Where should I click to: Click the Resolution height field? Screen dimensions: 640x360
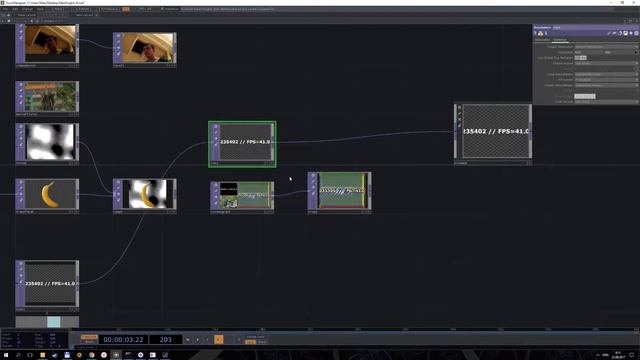coord(619,52)
